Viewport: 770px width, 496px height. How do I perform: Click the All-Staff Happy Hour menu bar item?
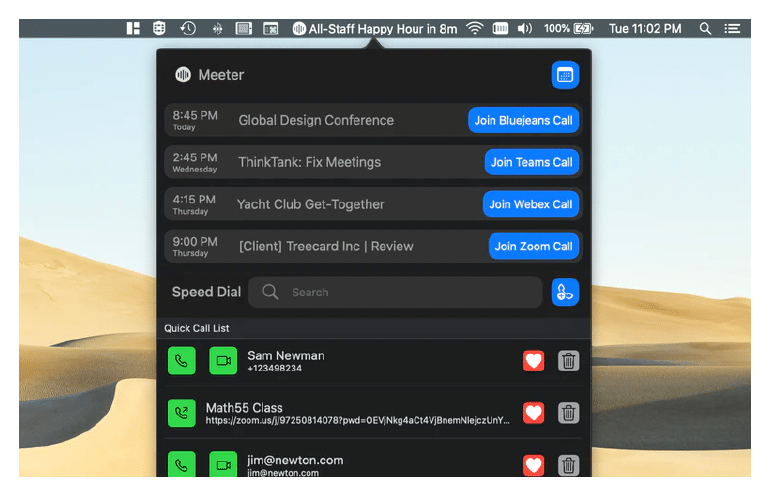375,29
